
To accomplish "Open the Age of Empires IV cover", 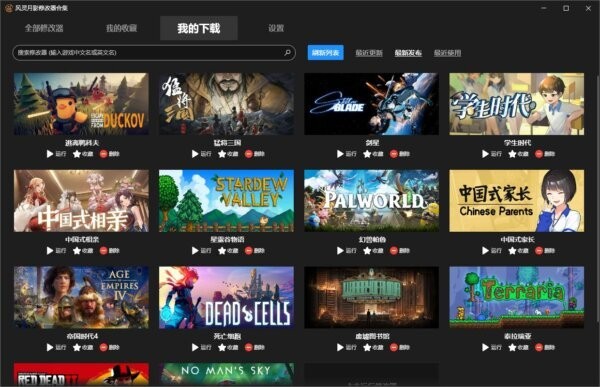I will pos(81,297).
